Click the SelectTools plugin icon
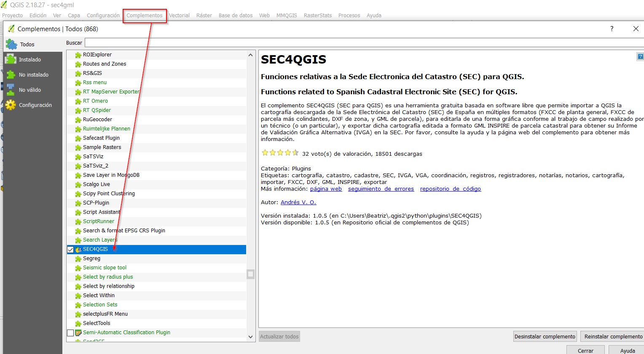 tap(78, 323)
